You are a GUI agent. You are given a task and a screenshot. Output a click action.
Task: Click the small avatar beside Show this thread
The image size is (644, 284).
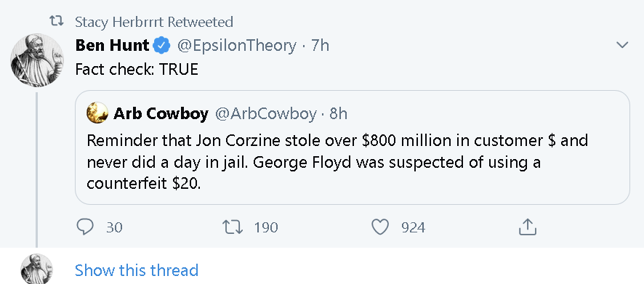[x=36, y=269]
